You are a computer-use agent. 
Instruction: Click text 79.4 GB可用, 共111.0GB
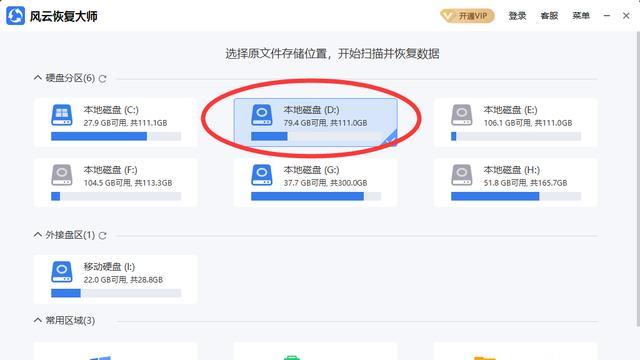point(325,123)
